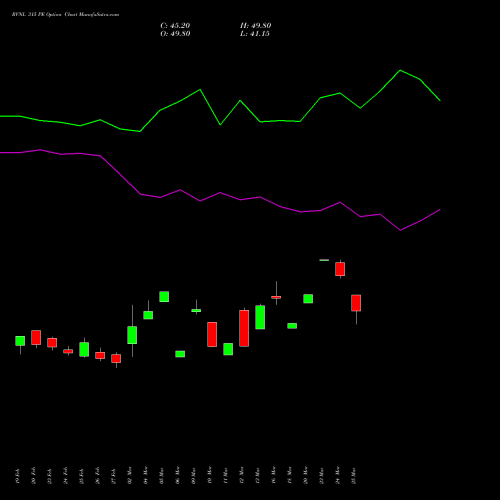Click the '25 Mar' date axis label
Image resolution: width=500 pixels, height=500 pixels.
(x=354, y=475)
